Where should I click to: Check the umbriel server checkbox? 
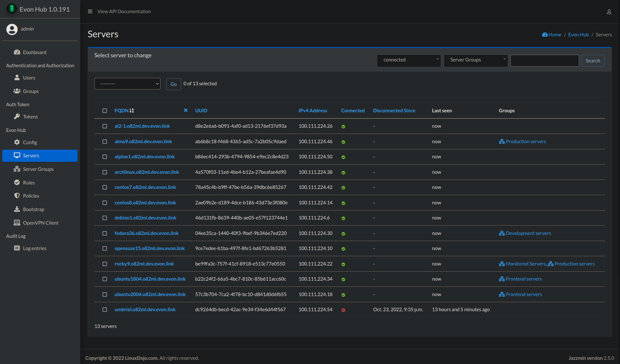105,310
